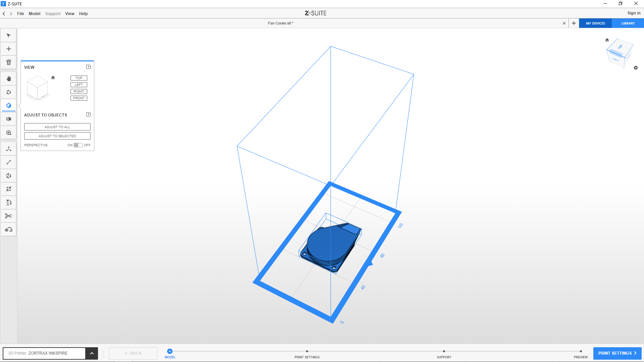Set view to TOP

(x=79, y=78)
